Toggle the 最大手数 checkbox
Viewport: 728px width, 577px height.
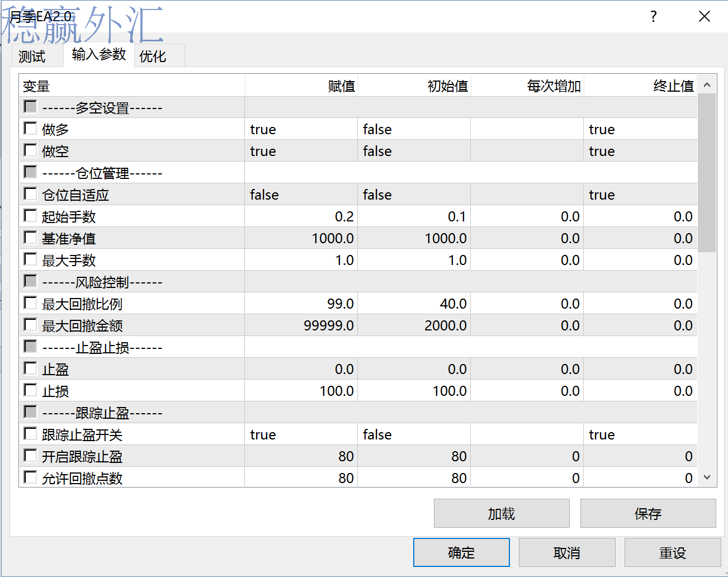(30, 259)
